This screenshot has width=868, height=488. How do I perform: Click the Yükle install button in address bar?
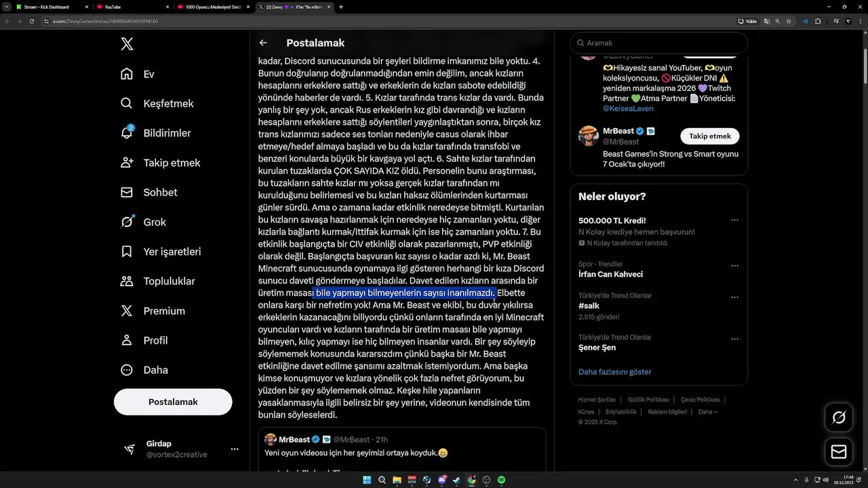pos(747,21)
